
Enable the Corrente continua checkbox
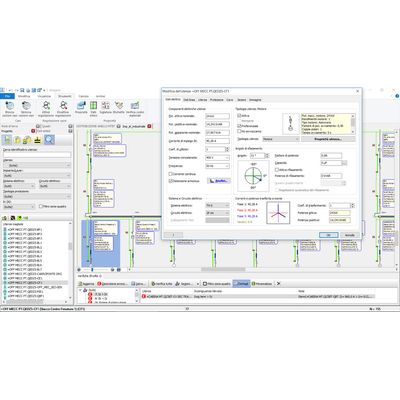(170, 174)
